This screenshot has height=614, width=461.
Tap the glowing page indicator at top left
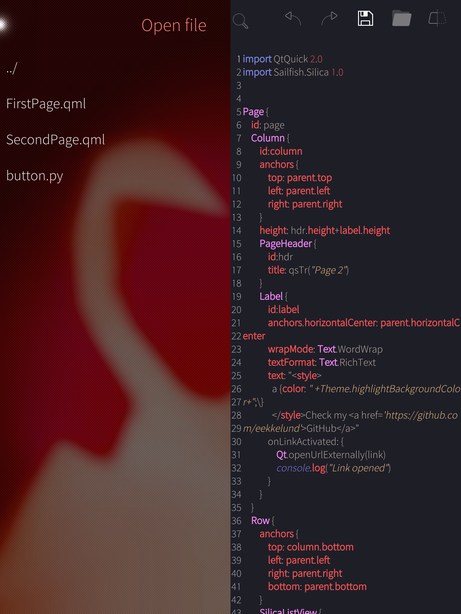click(2, 25)
